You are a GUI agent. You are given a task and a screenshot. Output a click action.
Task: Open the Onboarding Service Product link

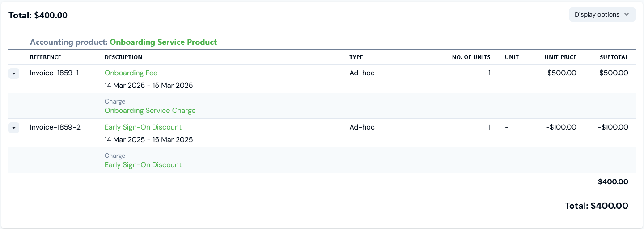click(163, 42)
